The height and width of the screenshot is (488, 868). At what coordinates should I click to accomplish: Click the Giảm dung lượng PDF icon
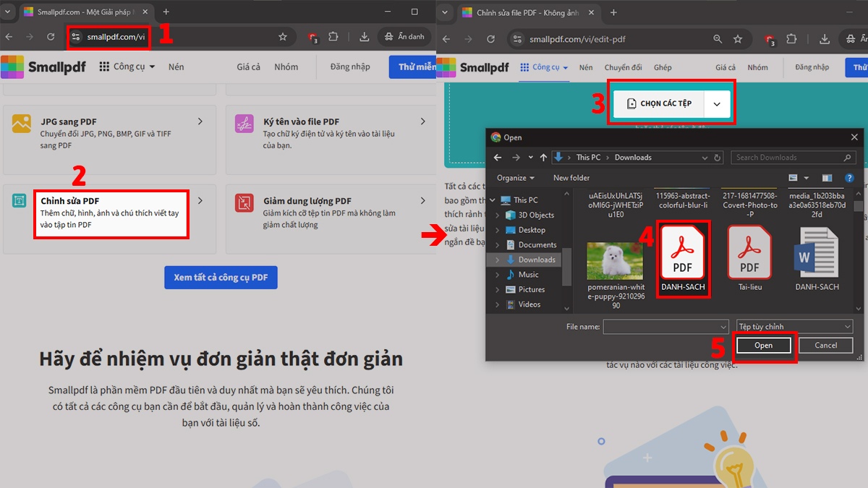click(244, 203)
